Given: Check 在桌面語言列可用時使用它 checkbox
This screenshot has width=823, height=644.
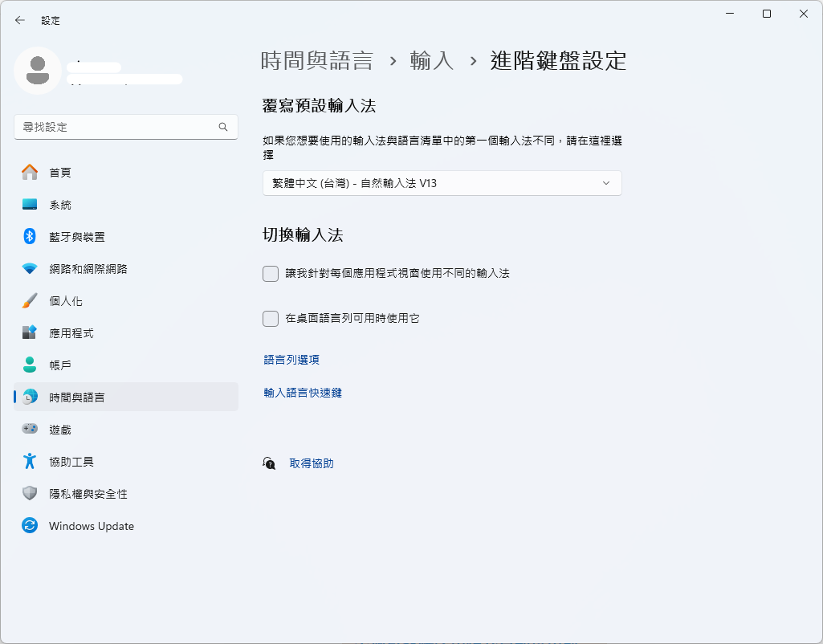Looking at the screenshot, I should (x=271, y=319).
